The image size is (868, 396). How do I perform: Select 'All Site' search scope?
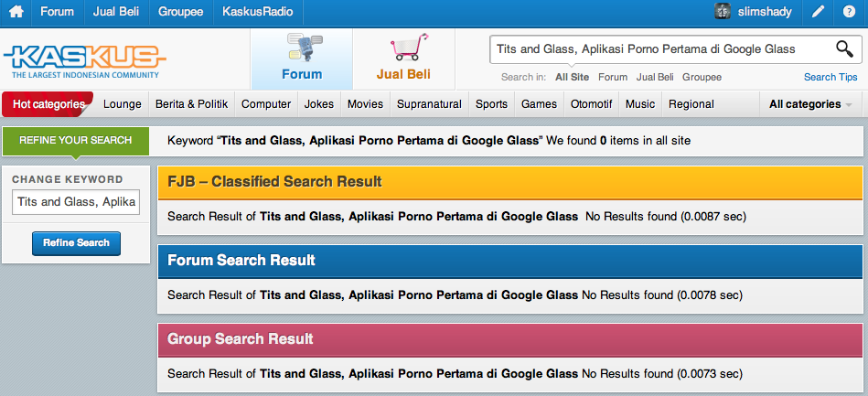tap(572, 78)
